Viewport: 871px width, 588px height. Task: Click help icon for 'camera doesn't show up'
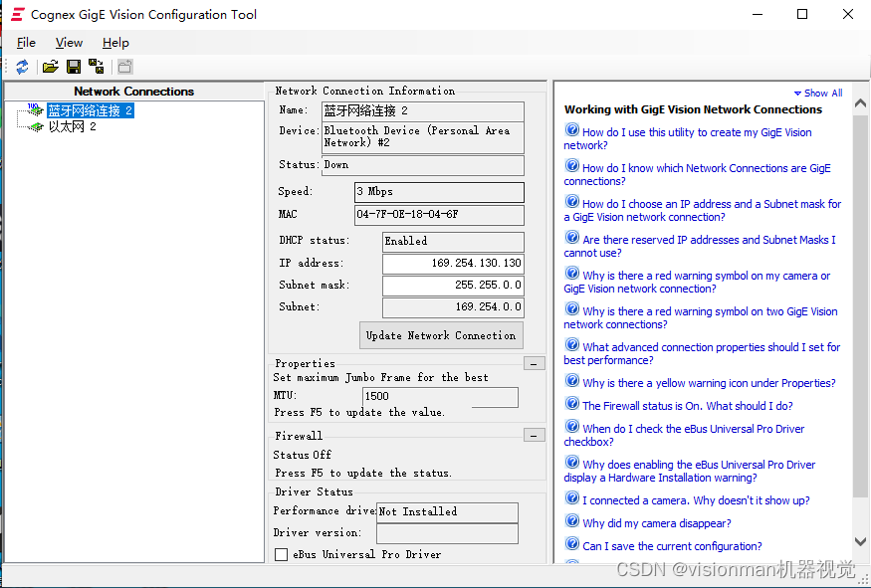click(572, 498)
